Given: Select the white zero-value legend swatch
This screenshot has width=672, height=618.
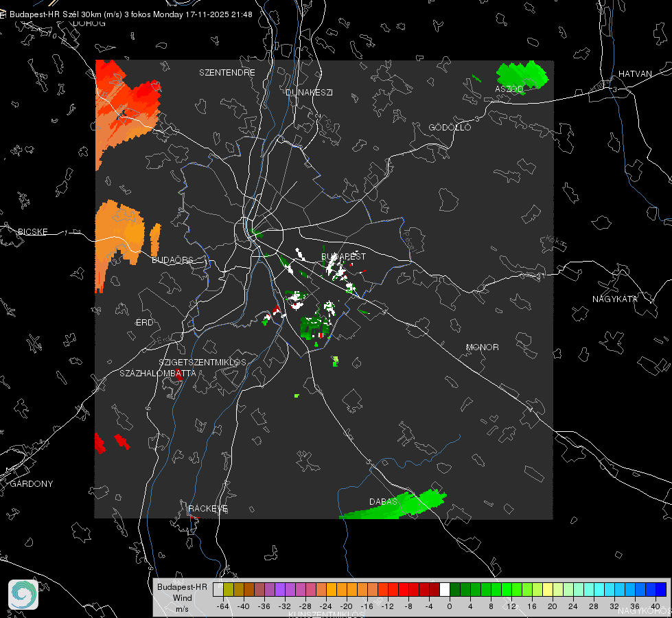Looking at the screenshot, I should (445, 589).
